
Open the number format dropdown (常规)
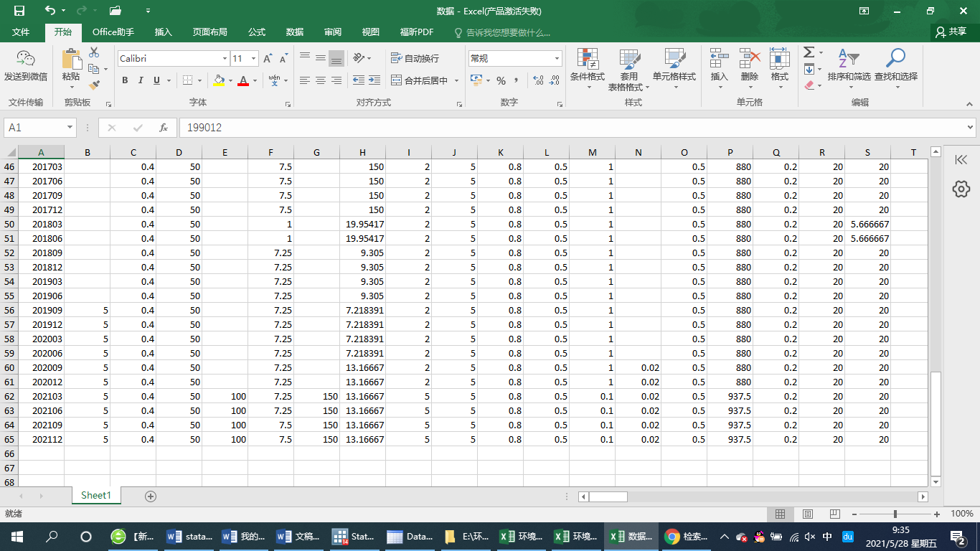[557, 59]
